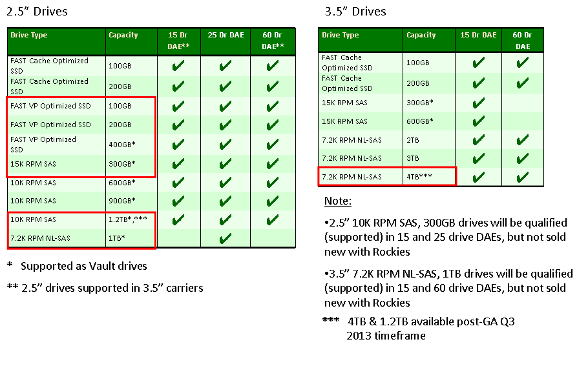Screen dimensions: 588x366
Task: Click note about 3.5" 7.2K RPM NL-SAS 1TB drives
Action: (x=448, y=288)
